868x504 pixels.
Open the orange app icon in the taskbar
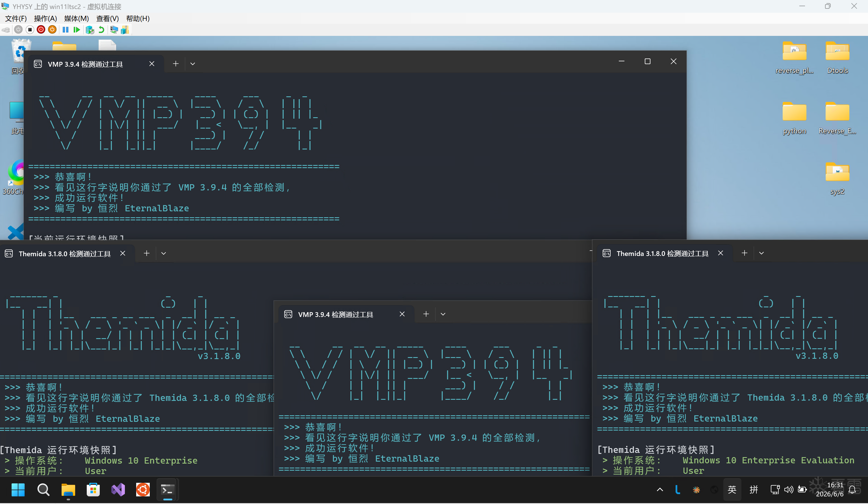click(x=143, y=490)
